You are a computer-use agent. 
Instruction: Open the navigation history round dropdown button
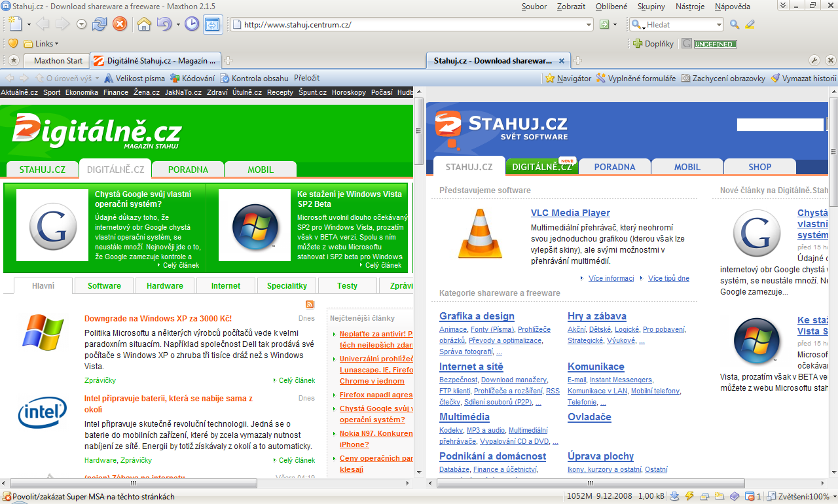(82, 24)
